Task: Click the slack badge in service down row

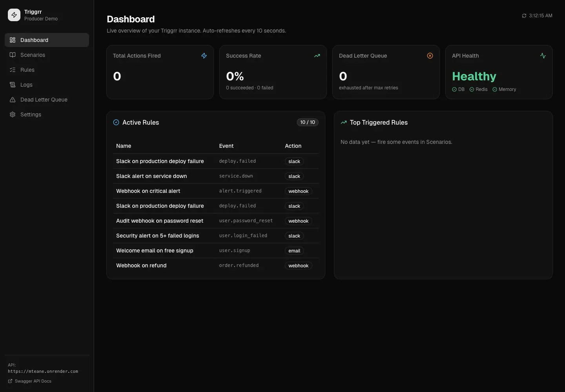Action: pos(294,176)
